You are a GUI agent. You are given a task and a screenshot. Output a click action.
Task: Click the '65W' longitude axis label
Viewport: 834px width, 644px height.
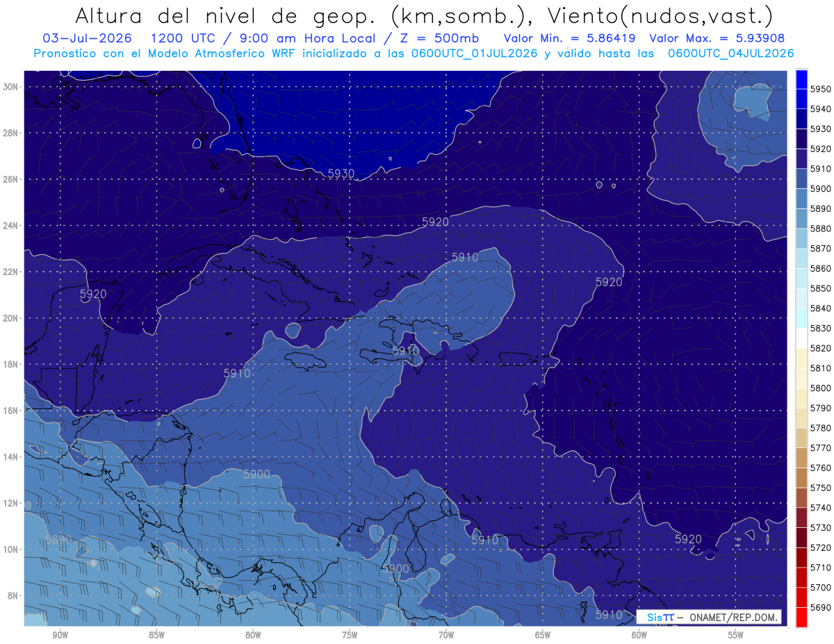click(543, 635)
